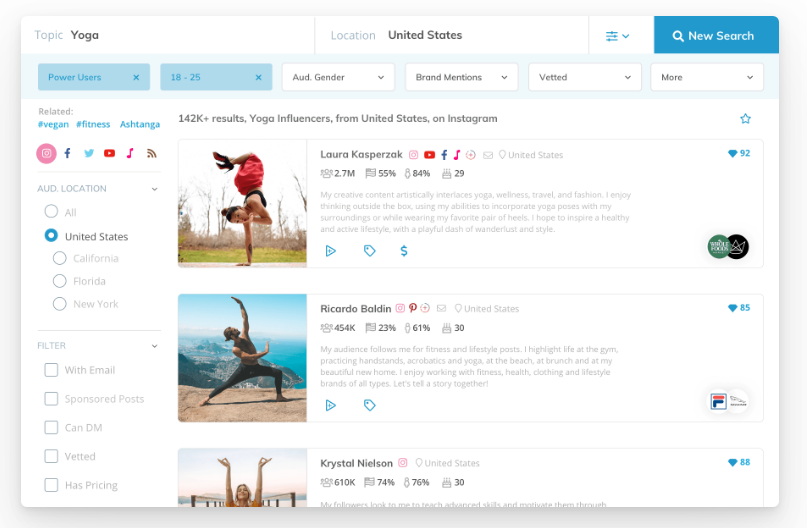
Task: Open Laura Kasperzak's Instagram profile icon
Action: (413, 155)
